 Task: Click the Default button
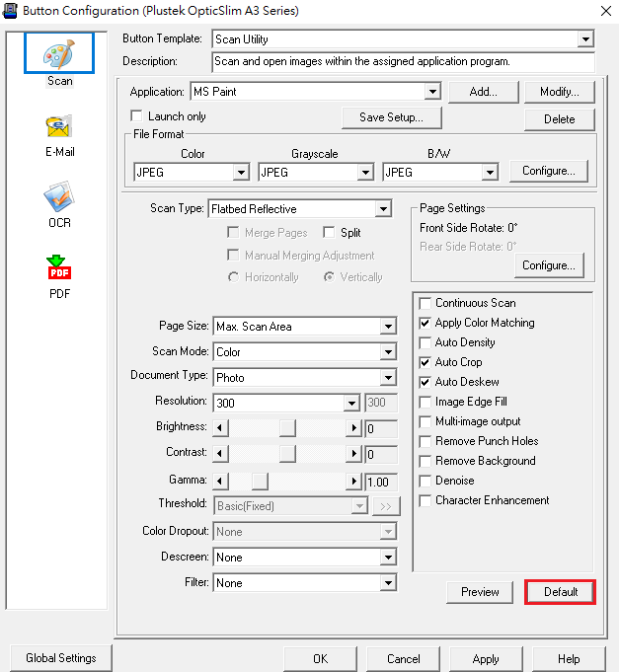(560, 592)
